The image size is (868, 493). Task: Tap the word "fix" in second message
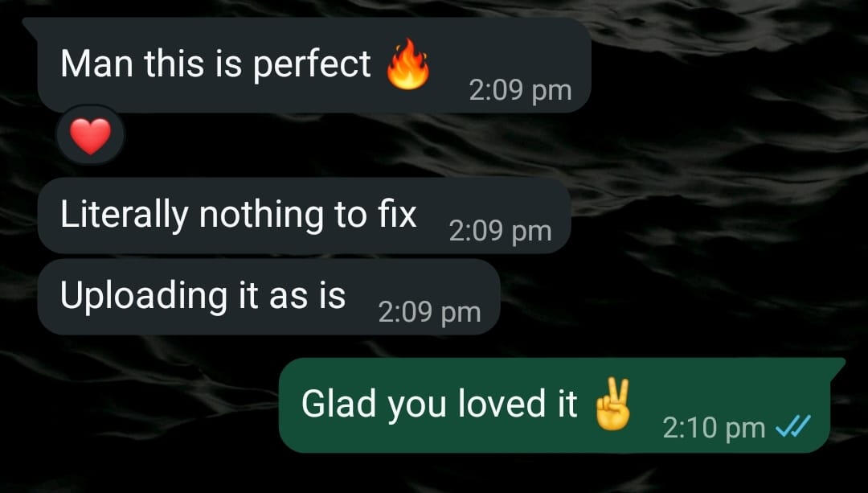tap(398, 214)
